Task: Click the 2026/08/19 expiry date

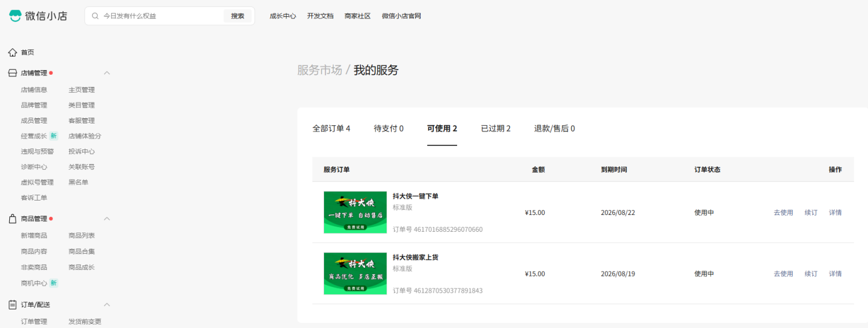Action: [x=618, y=274]
